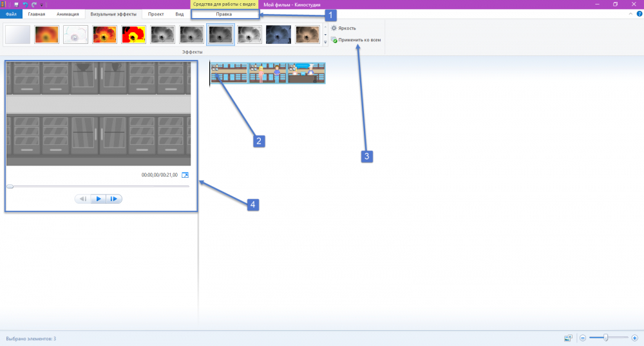This screenshot has width=644, height=346.
Task: Switch preview to full screen mode
Action: 185,175
